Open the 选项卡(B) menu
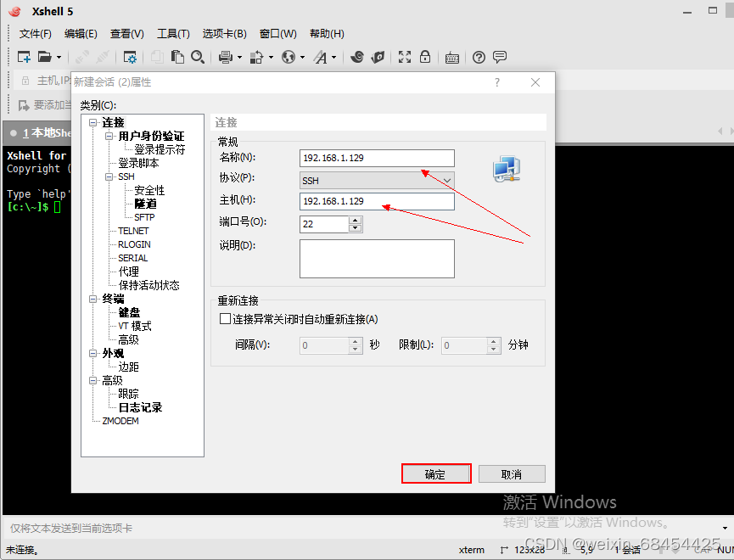 click(224, 34)
